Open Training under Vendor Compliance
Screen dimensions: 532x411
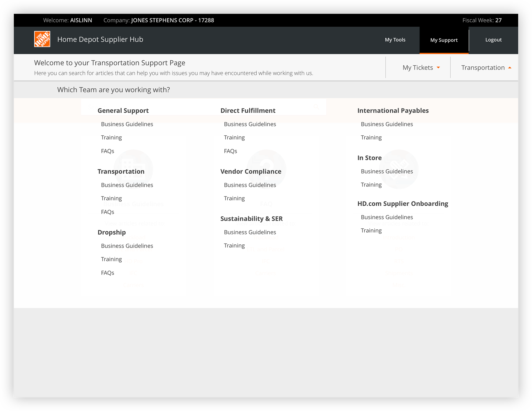pyautogui.click(x=234, y=198)
